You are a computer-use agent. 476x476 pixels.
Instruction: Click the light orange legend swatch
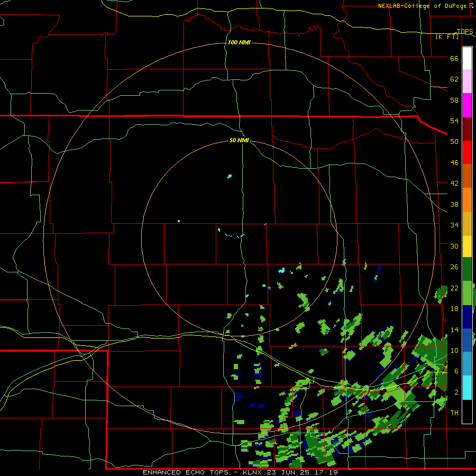click(x=467, y=200)
